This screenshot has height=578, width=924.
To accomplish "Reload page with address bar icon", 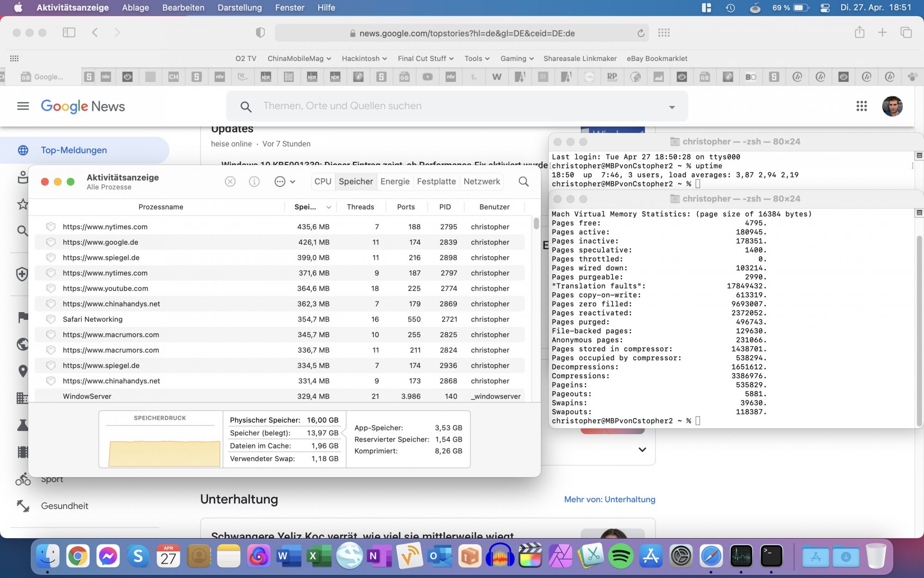I will tap(641, 33).
